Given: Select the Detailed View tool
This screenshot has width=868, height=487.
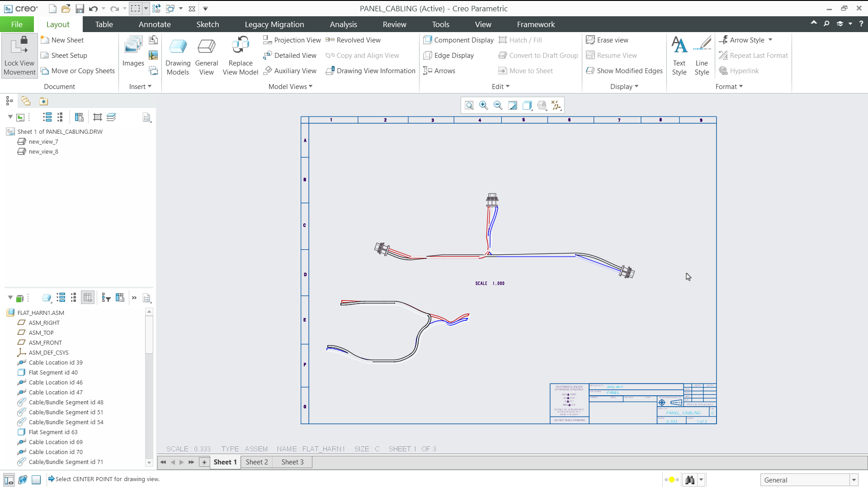Looking at the screenshot, I should tap(290, 56).
